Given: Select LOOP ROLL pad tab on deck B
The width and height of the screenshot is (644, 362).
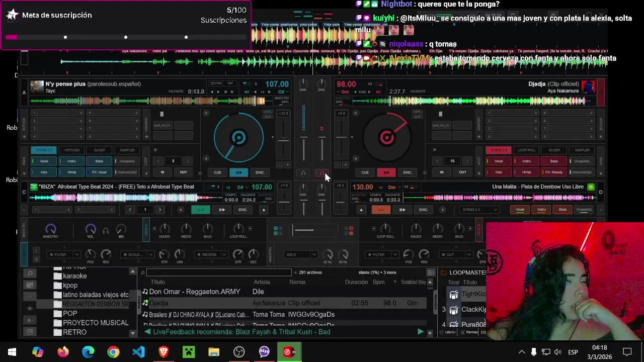Looking at the screenshot, I should tap(526, 150).
